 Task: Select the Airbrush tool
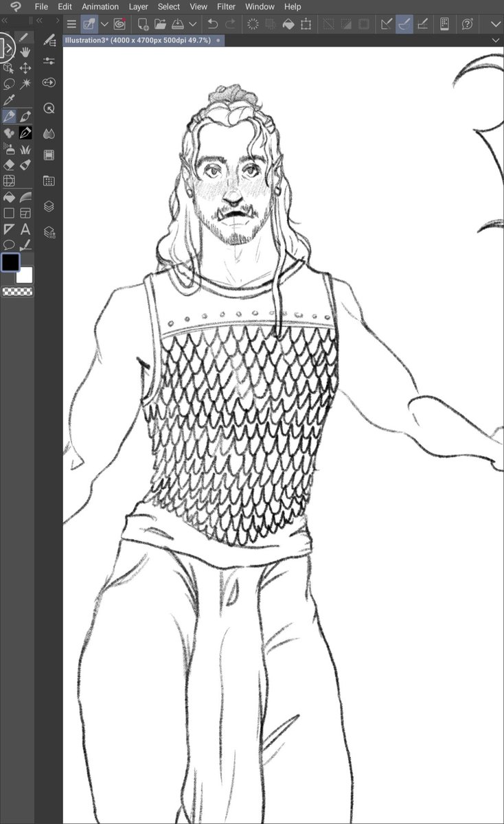click(x=9, y=149)
